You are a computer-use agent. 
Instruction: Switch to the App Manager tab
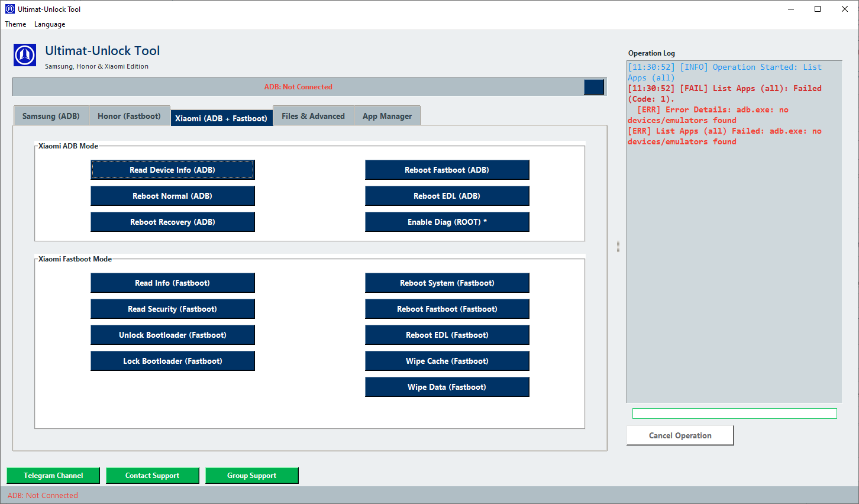[x=387, y=115]
